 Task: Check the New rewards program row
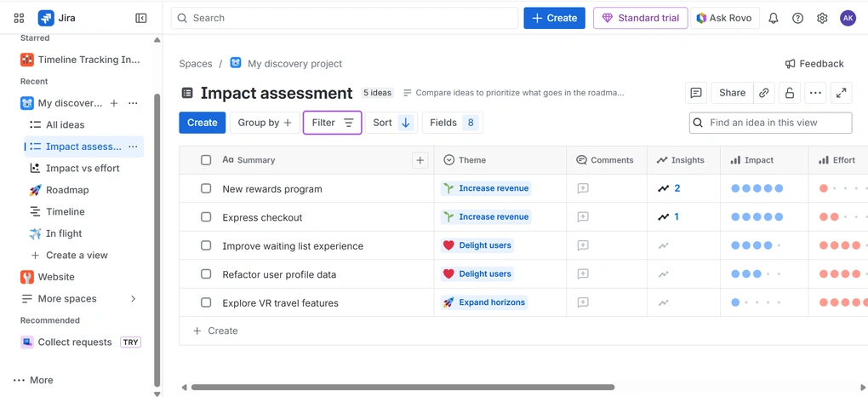206,188
